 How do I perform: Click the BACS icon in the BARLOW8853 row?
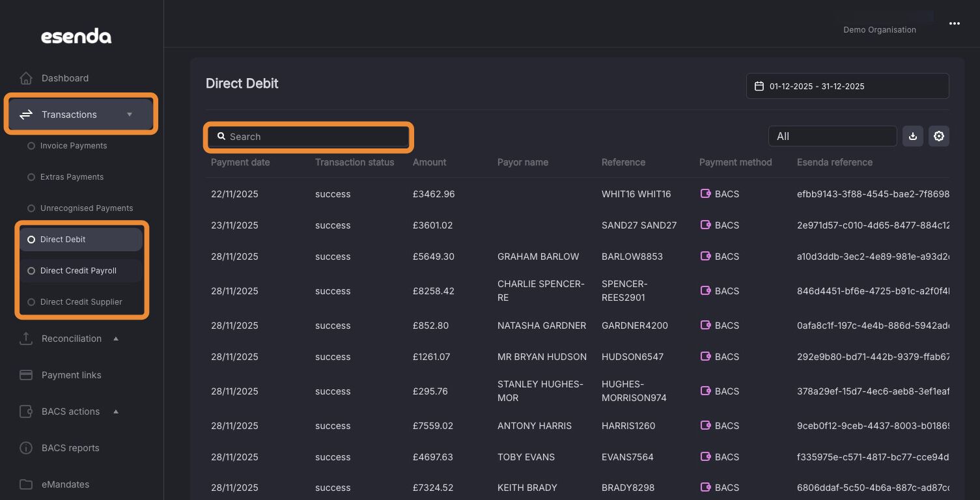[705, 257]
